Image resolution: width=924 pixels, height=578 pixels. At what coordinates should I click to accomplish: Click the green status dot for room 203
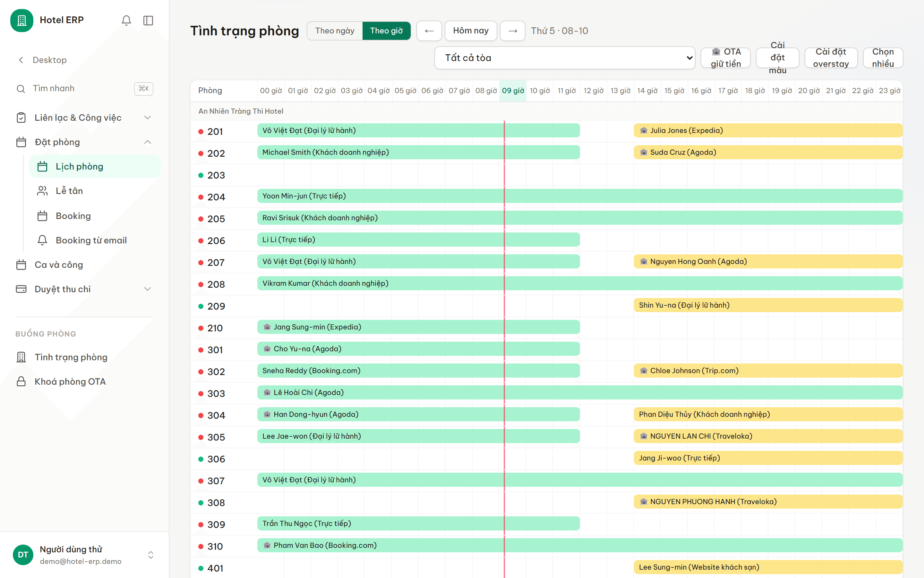coord(201,175)
